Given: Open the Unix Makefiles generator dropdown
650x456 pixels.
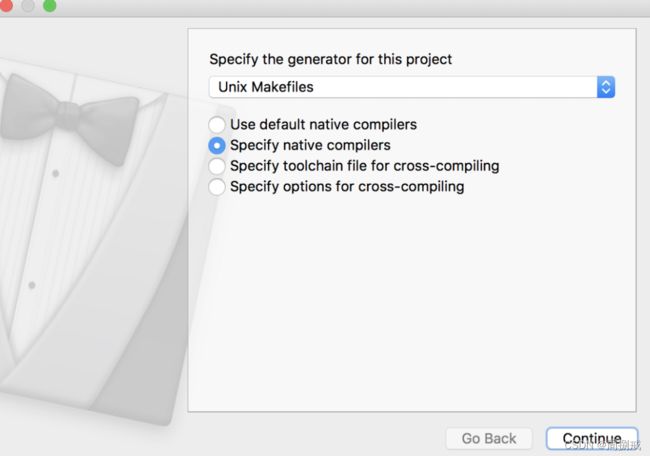Looking at the screenshot, I should coord(412,87).
